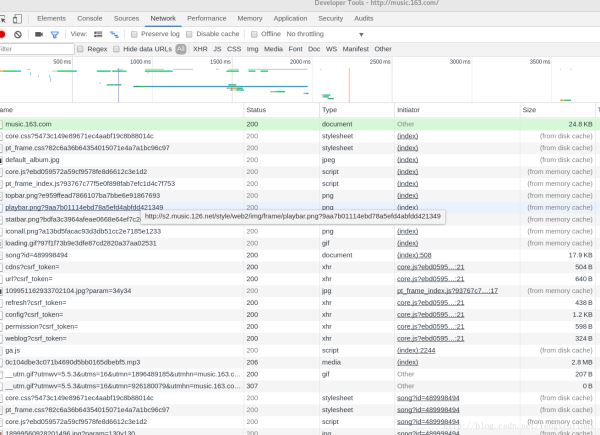The image size is (600, 435).
Task: Select the Network tab
Action: pos(163,18)
